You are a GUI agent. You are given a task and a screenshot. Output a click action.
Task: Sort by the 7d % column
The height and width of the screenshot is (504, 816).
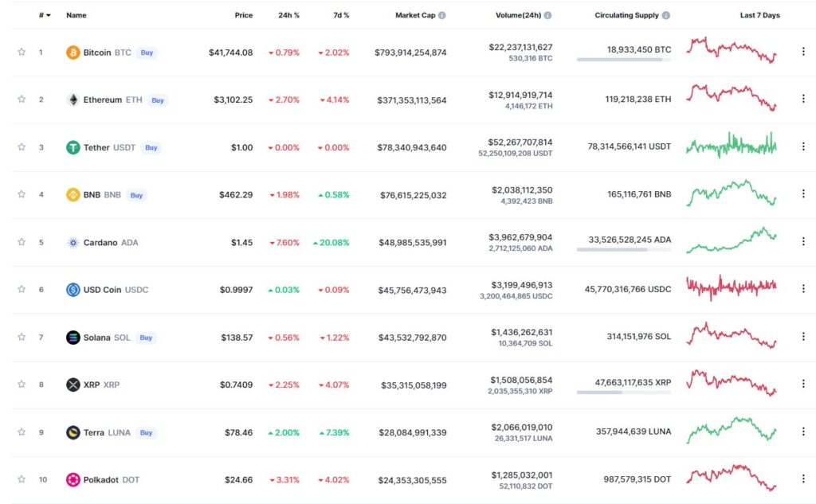point(341,16)
